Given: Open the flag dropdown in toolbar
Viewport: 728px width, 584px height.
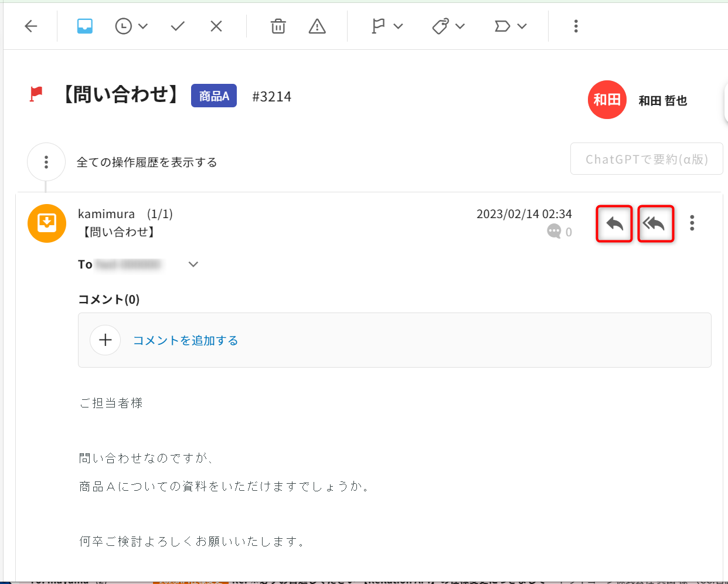Looking at the screenshot, I should click(387, 26).
